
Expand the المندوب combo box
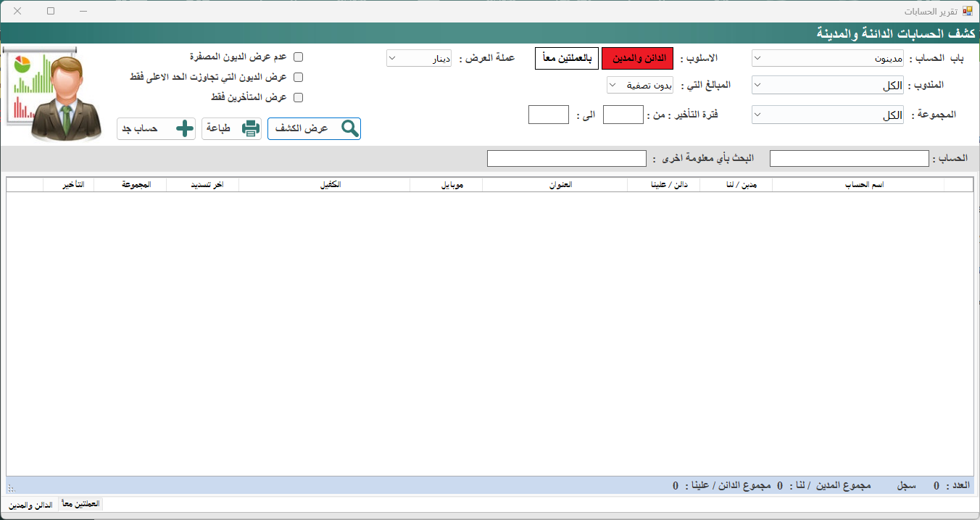pyautogui.click(x=828, y=86)
